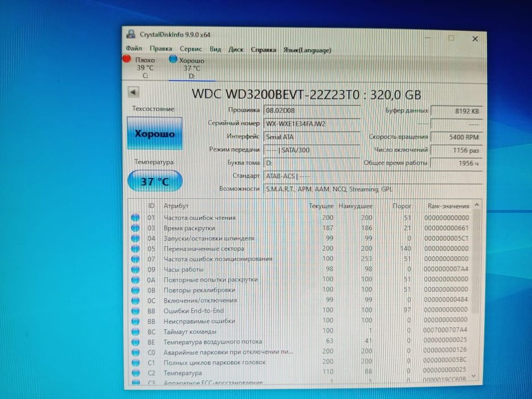Click the power-on hours value 1956 ч
Image resolution: width=532 pixels, height=399 pixels.
point(456,163)
